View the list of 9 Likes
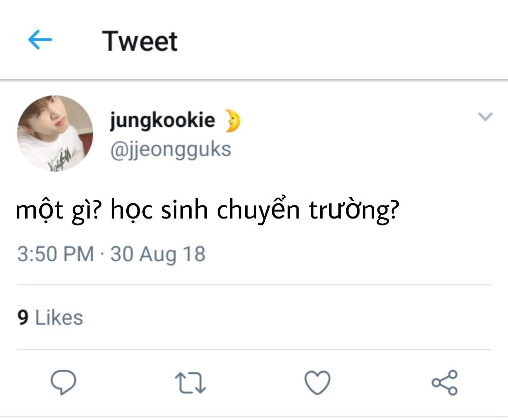Viewport: 508px width, 420px height. (50, 317)
